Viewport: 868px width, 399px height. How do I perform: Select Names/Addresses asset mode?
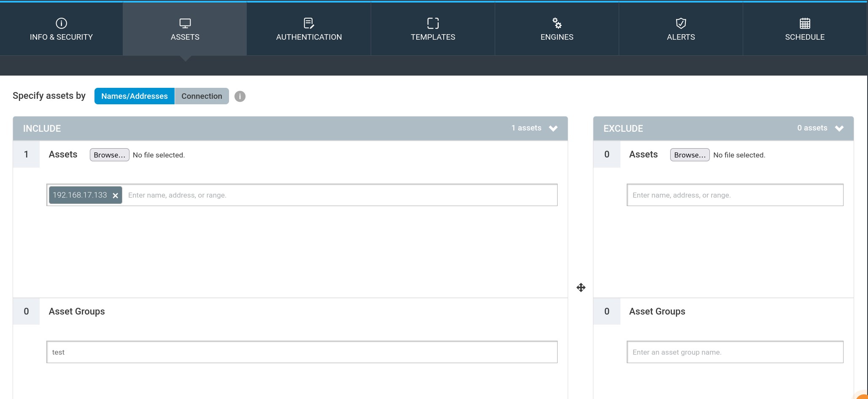[134, 96]
